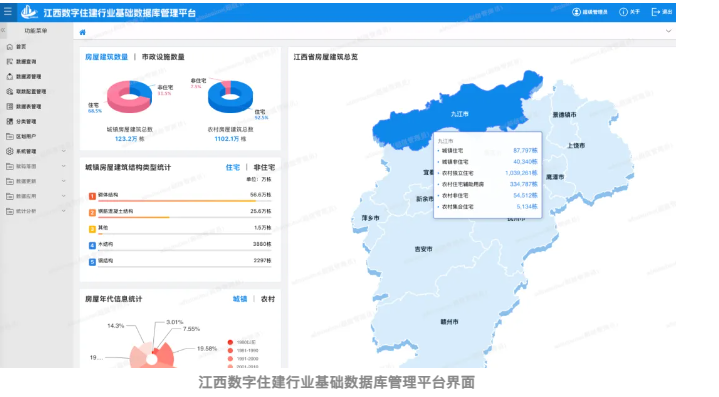Open 取数配置管理 via its sidebar icon
This screenshot has height=397, width=719.
(10, 91)
